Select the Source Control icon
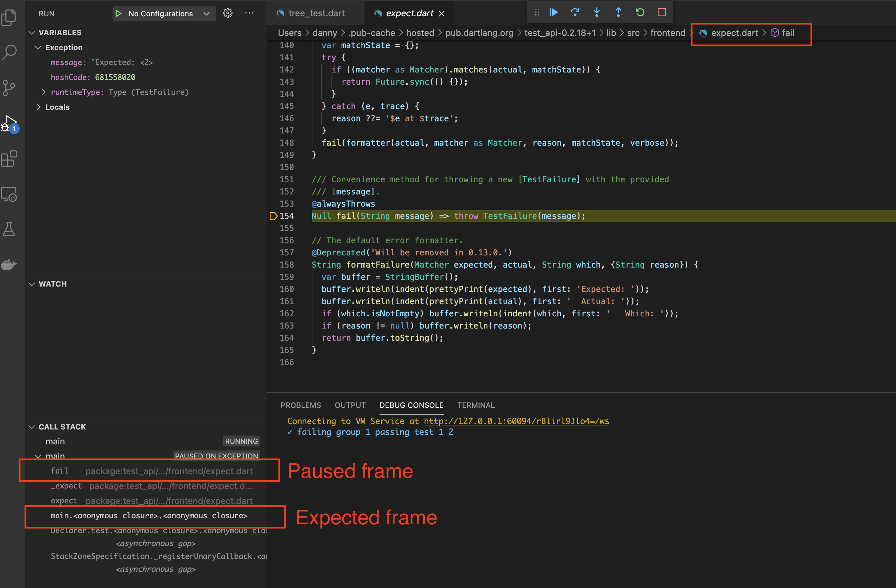The height and width of the screenshot is (588, 896). (9, 87)
